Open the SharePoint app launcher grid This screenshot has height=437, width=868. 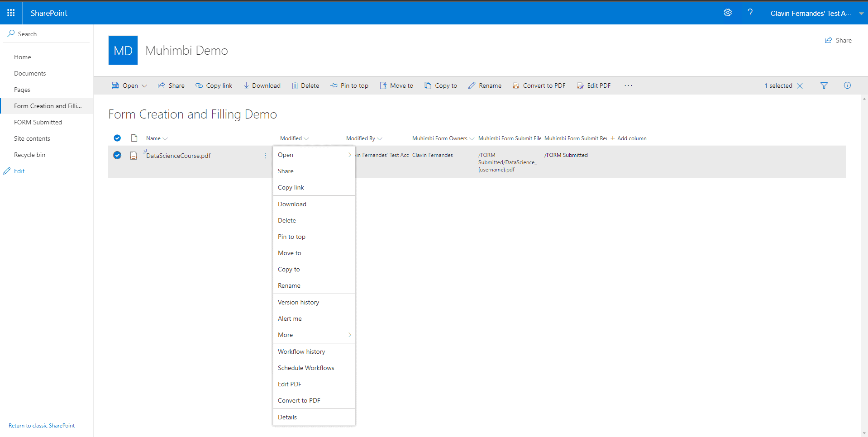coord(11,13)
